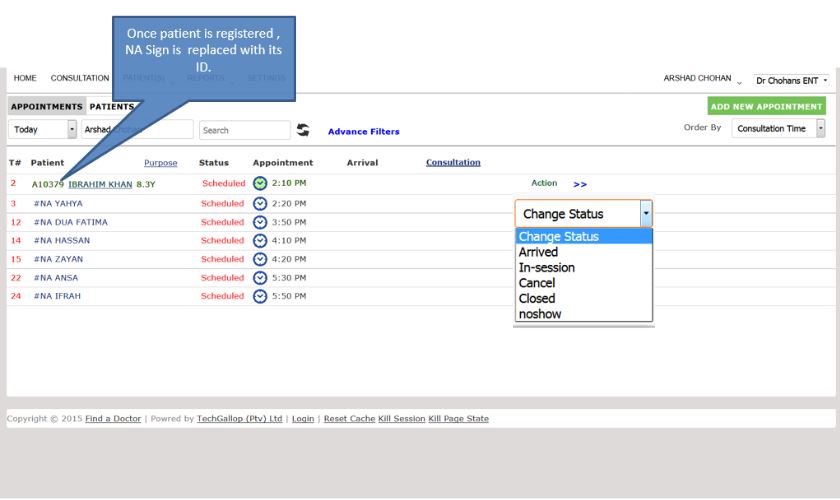The height and width of the screenshot is (500, 840).
Task: Click the 3:50 PM appointment time
Action: tap(289, 222)
